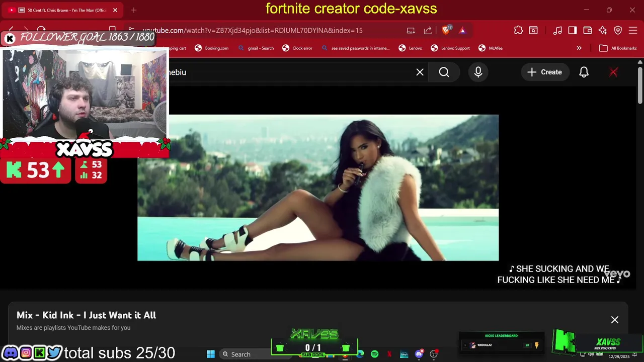The height and width of the screenshot is (362, 644).
Task: Start voice search with microphone icon
Action: pyautogui.click(x=478, y=72)
